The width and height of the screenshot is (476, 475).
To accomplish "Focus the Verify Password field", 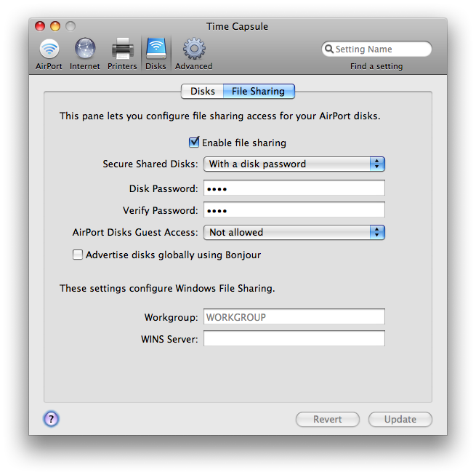I will (x=294, y=209).
